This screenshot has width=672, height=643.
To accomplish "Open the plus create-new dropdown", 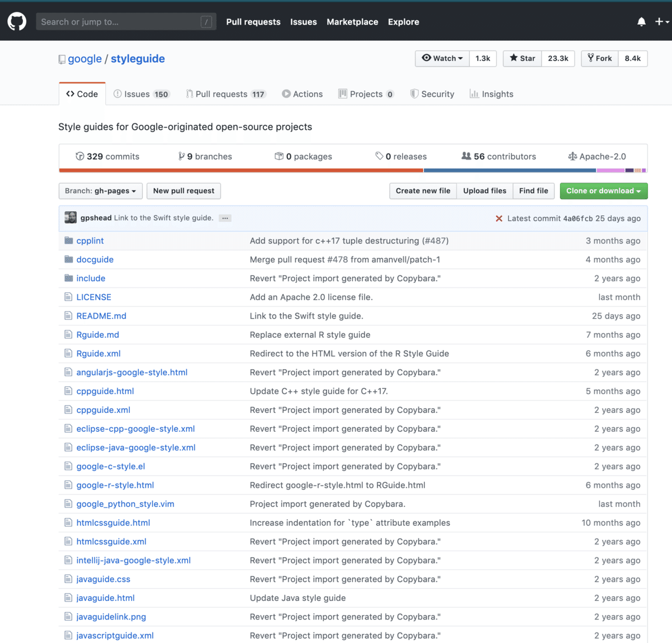I will tap(661, 22).
